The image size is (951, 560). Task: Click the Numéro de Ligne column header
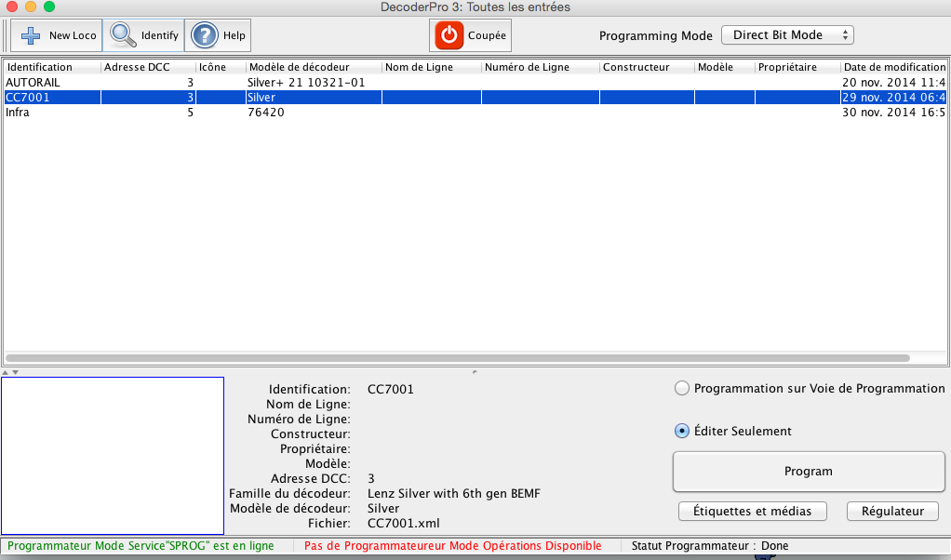(x=541, y=67)
